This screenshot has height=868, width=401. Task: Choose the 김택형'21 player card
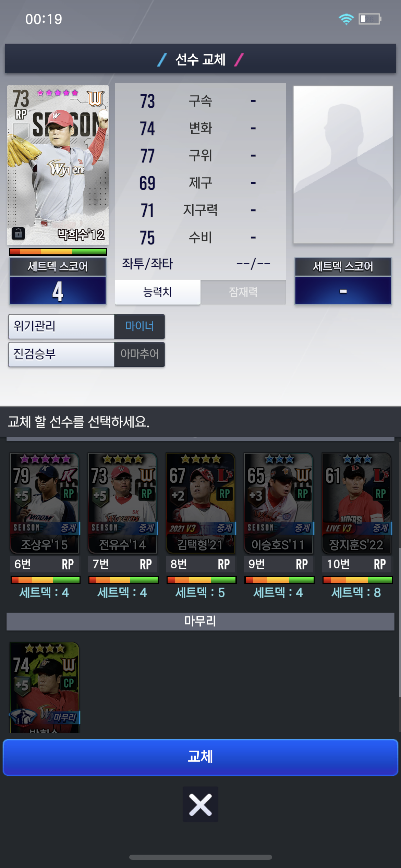click(200, 503)
